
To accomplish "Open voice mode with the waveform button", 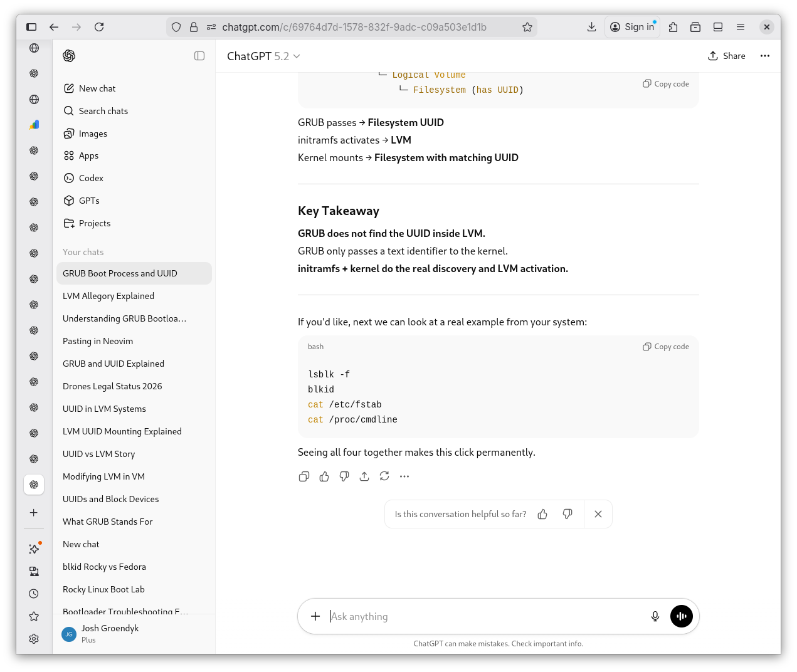I will 682,616.
